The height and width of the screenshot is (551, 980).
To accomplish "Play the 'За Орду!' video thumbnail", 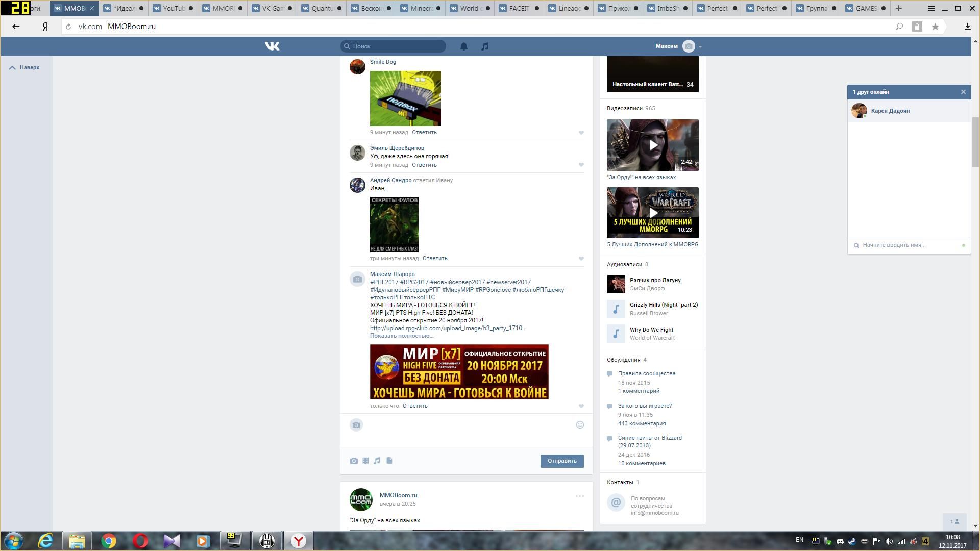I will 653,145.
